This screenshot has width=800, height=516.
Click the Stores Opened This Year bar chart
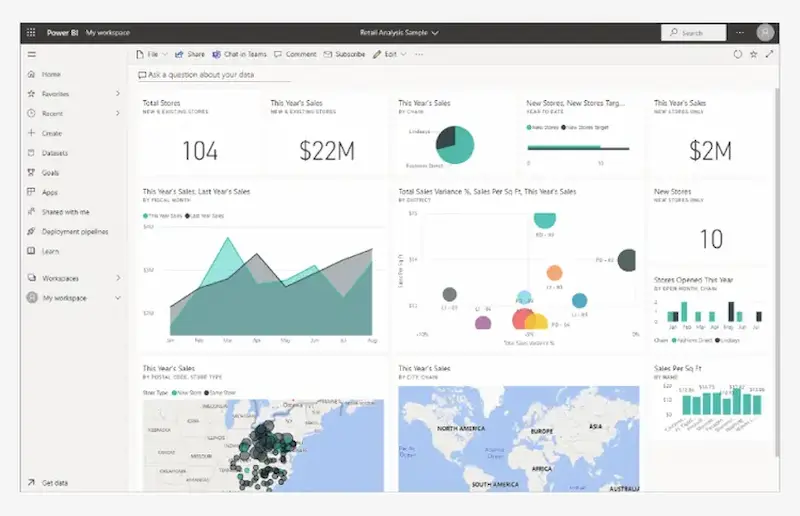(x=713, y=312)
